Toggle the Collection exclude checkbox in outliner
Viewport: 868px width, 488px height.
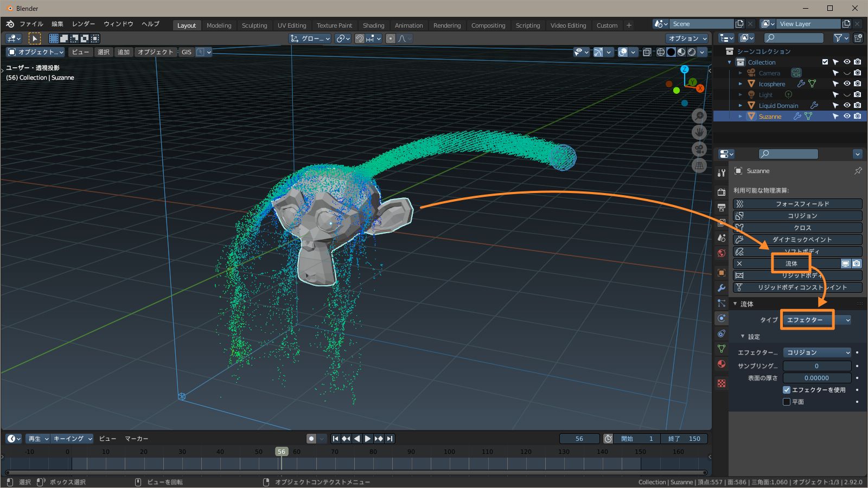click(825, 62)
